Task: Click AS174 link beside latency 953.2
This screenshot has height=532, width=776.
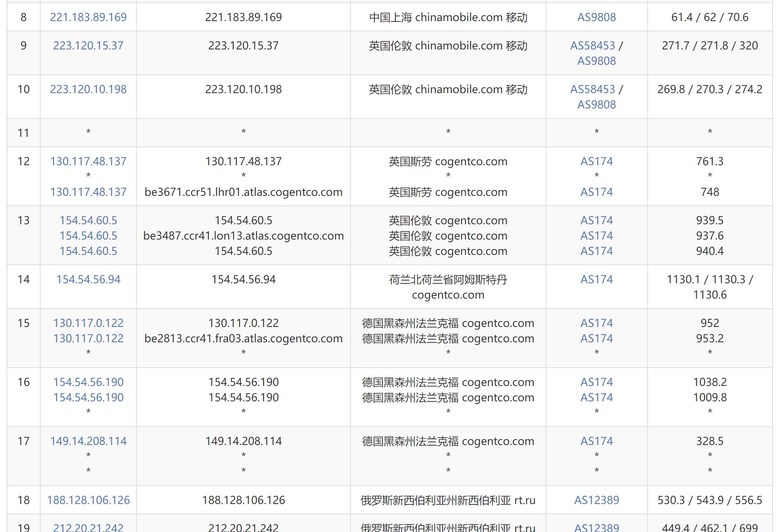Action: coord(596,338)
